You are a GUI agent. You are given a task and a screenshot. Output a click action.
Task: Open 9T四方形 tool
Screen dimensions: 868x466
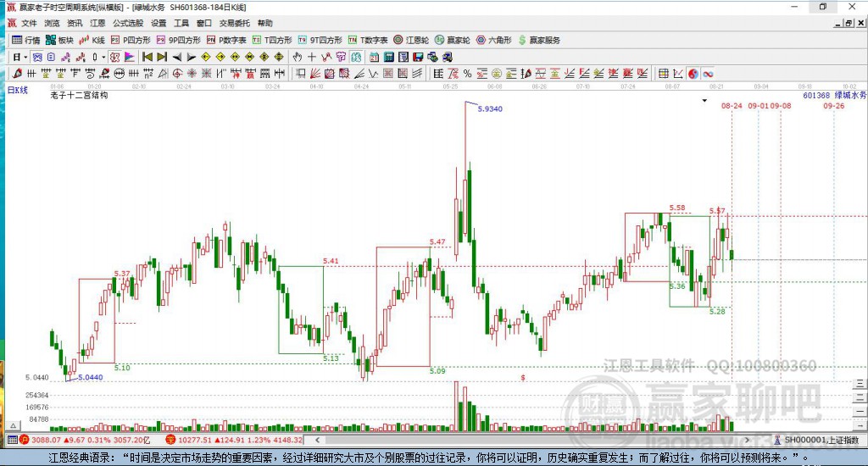pyautogui.click(x=320, y=40)
